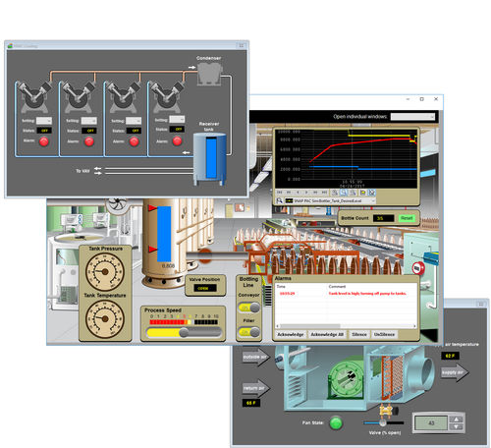Open the 'Open individual windows' dropdown
The image size is (491, 448).
pos(412,117)
